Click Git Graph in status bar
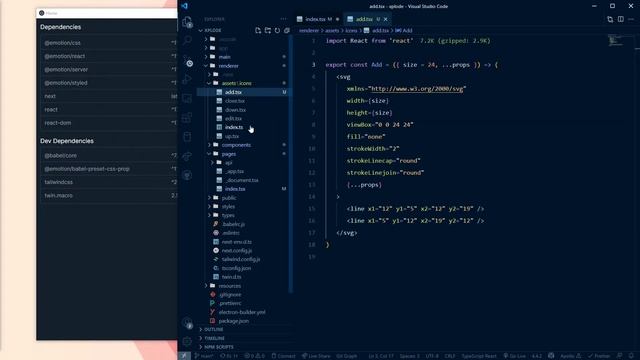Image resolution: width=640 pixels, height=360 pixels. click(x=347, y=356)
